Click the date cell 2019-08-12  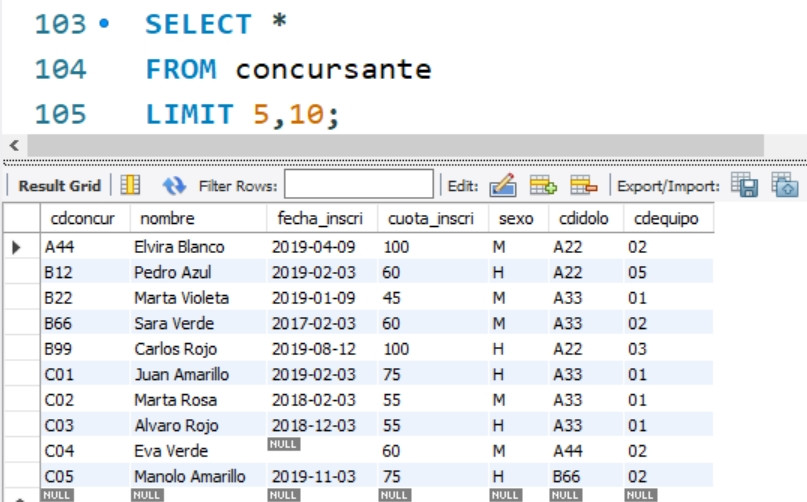click(x=322, y=349)
